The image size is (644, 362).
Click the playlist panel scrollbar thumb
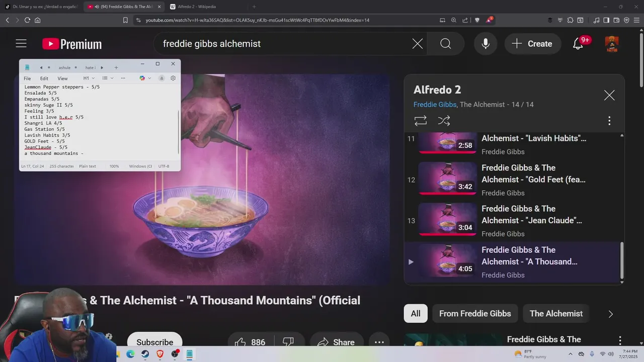click(x=622, y=260)
